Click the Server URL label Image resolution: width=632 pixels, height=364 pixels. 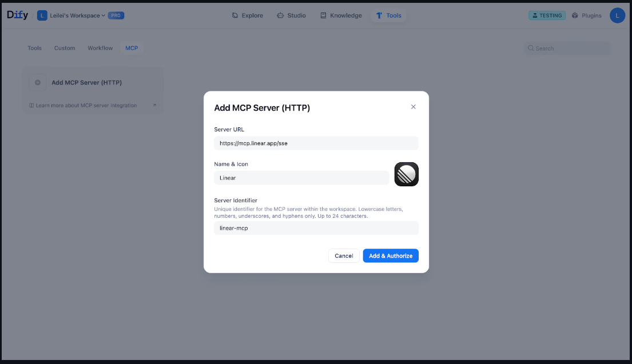click(229, 129)
